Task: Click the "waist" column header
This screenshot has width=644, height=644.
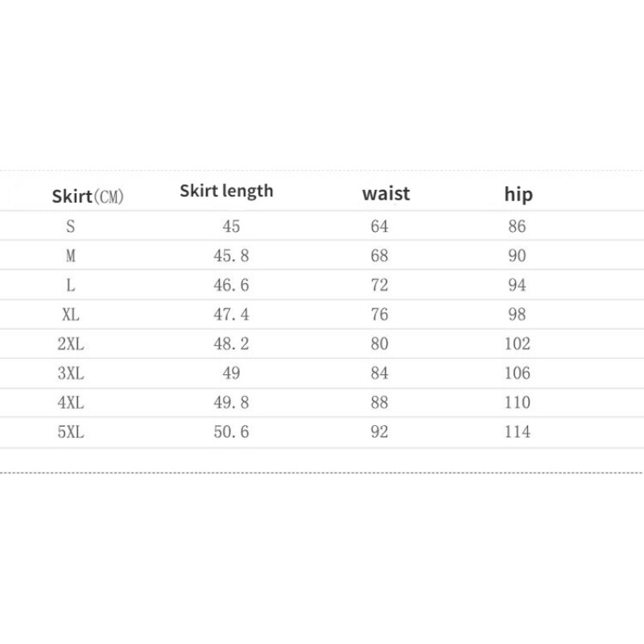Action: tap(386, 193)
